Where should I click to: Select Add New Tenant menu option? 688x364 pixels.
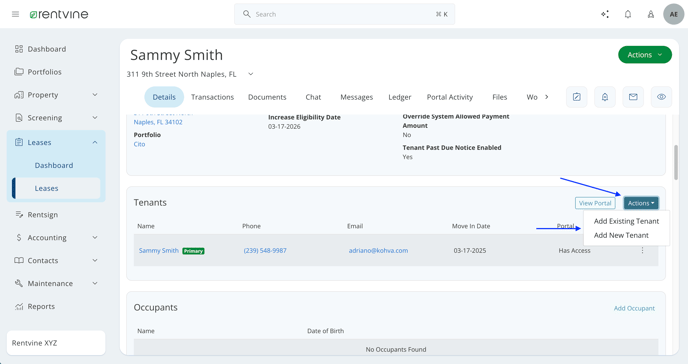(x=621, y=236)
